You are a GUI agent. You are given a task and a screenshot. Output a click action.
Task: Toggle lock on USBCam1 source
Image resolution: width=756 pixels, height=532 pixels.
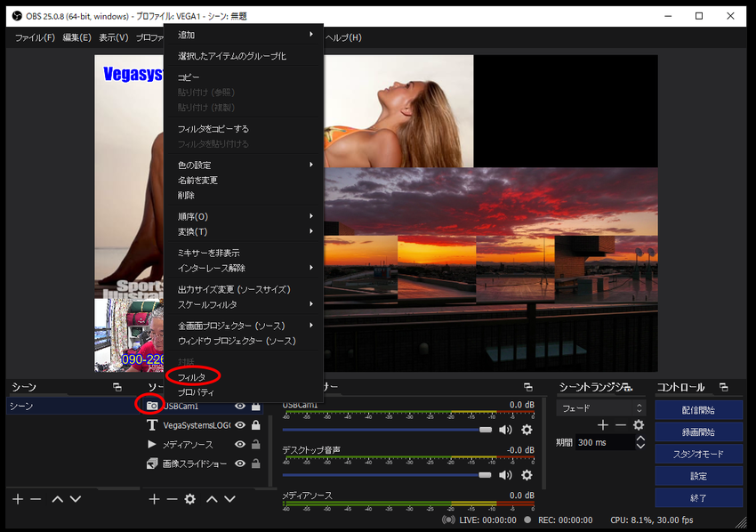[x=256, y=406]
